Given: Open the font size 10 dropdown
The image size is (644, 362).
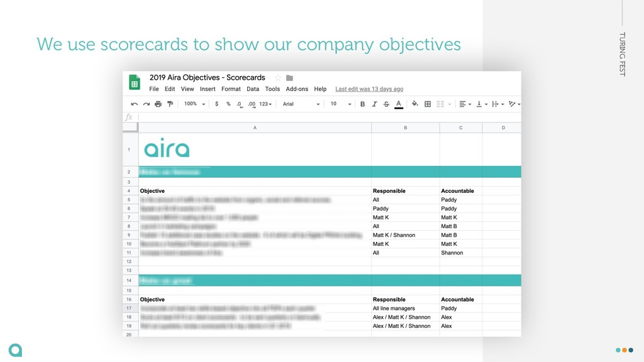Looking at the screenshot, I should pyautogui.click(x=341, y=104).
